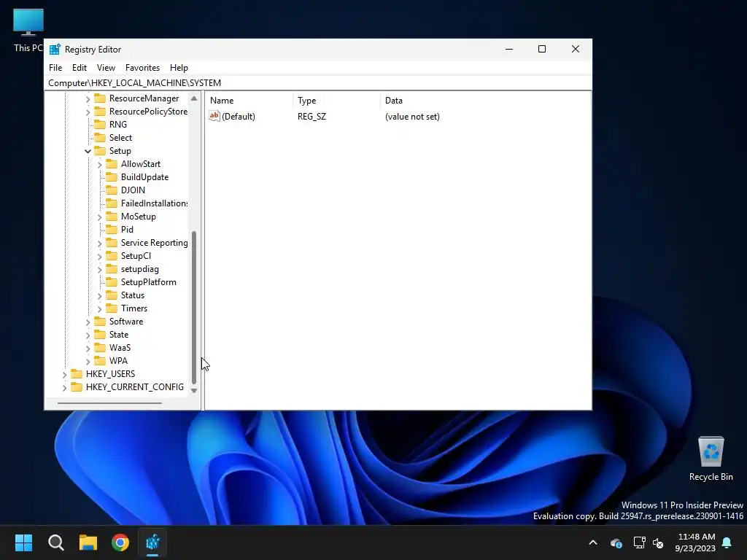Click the muted volume tray icon
Viewport: 747px width, 560px height.
658,542
